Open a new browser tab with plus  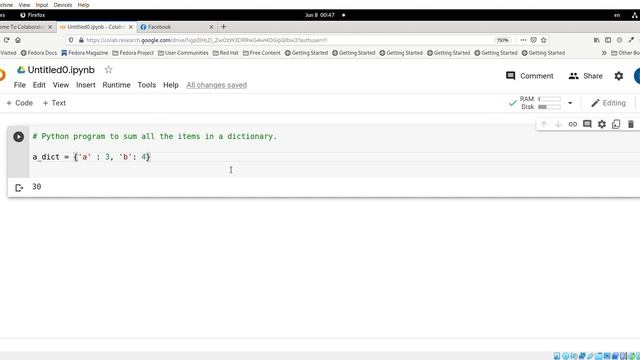[223, 27]
